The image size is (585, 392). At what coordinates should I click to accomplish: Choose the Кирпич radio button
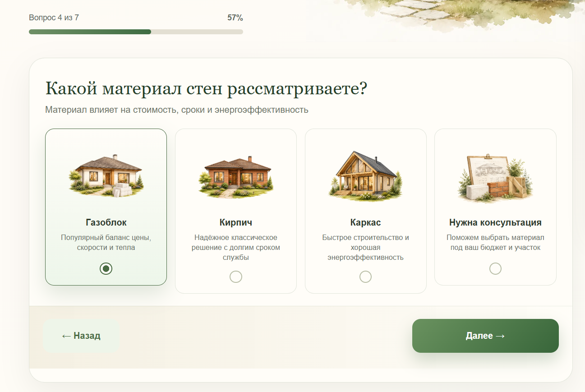click(236, 277)
